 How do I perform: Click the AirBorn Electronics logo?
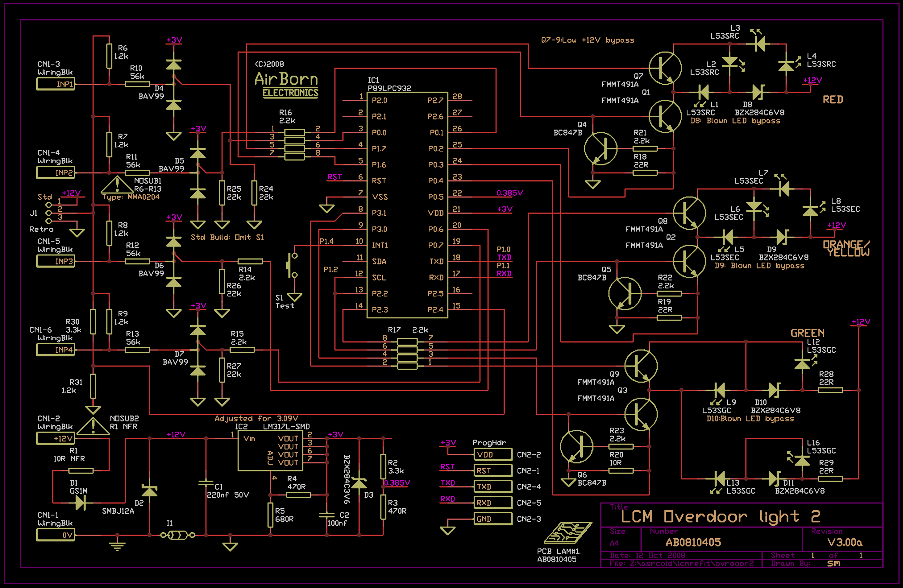[287, 84]
